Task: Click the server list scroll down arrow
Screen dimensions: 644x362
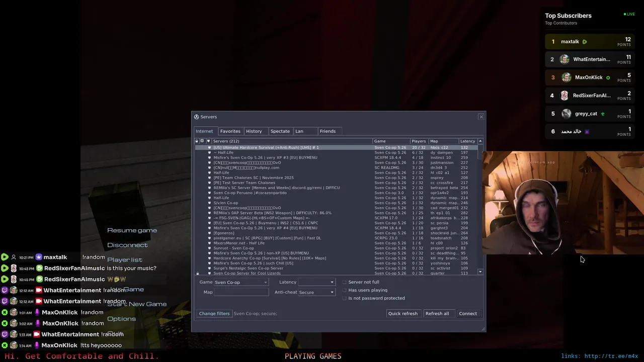Action: point(480,272)
